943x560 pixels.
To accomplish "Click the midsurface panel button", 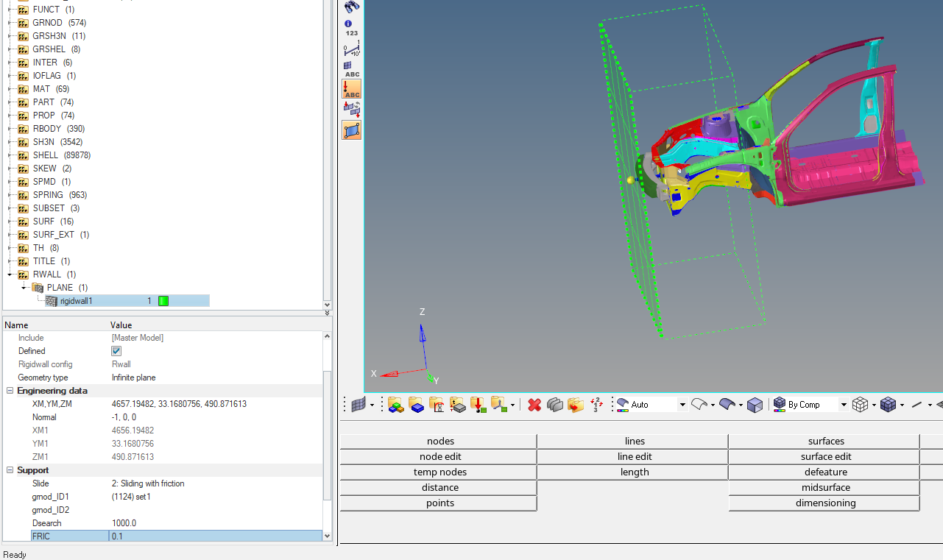I will pos(826,487).
